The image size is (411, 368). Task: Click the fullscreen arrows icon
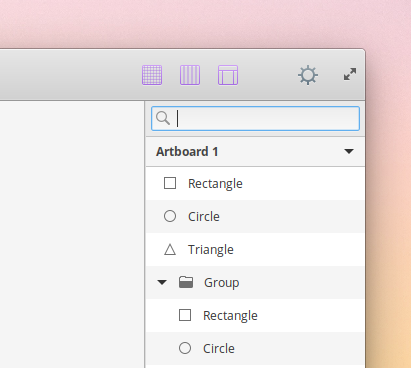tap(350, 74)
